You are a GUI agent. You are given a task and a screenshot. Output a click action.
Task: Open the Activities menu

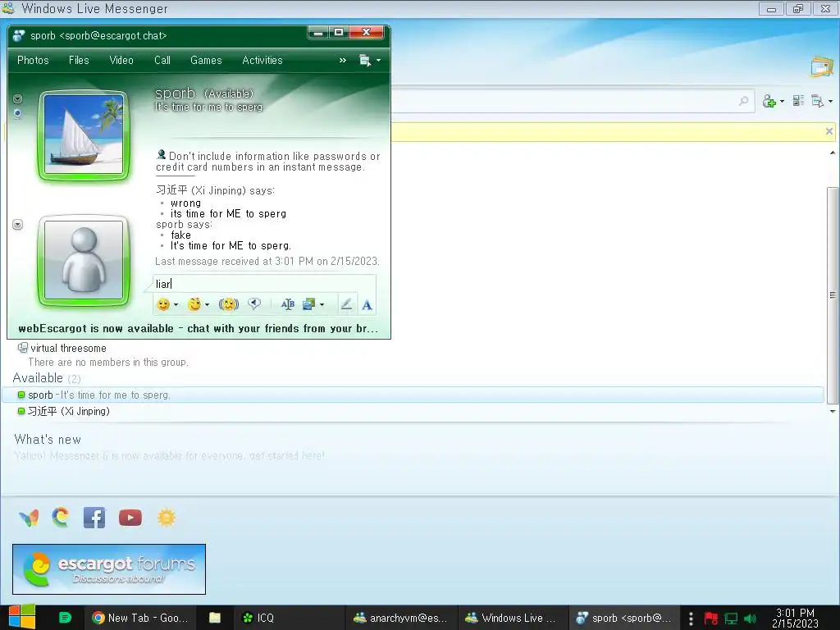pos(262,61)
